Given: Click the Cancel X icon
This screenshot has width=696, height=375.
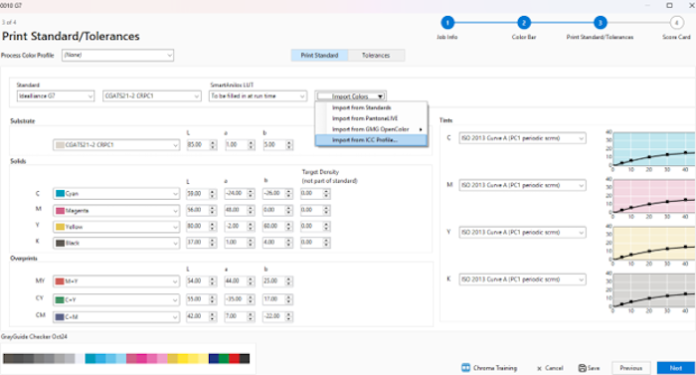Looking at the screenshot, I should pos(539,368).
